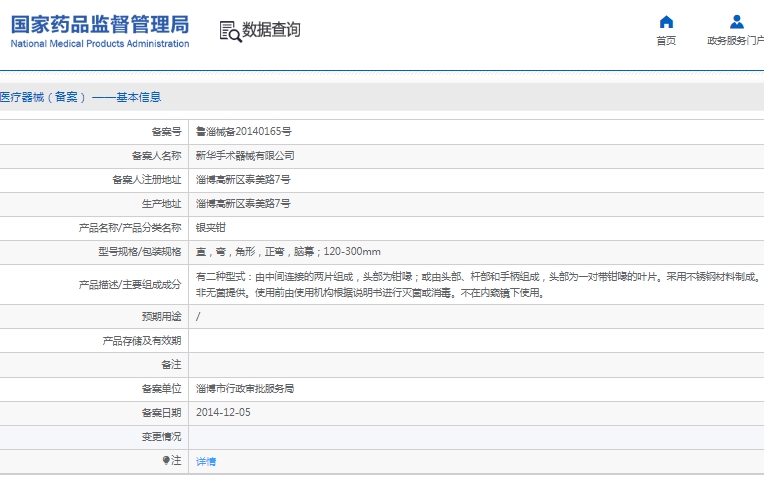
Task: Select the product description starting 有二种型式
Action: coord(478,285)
